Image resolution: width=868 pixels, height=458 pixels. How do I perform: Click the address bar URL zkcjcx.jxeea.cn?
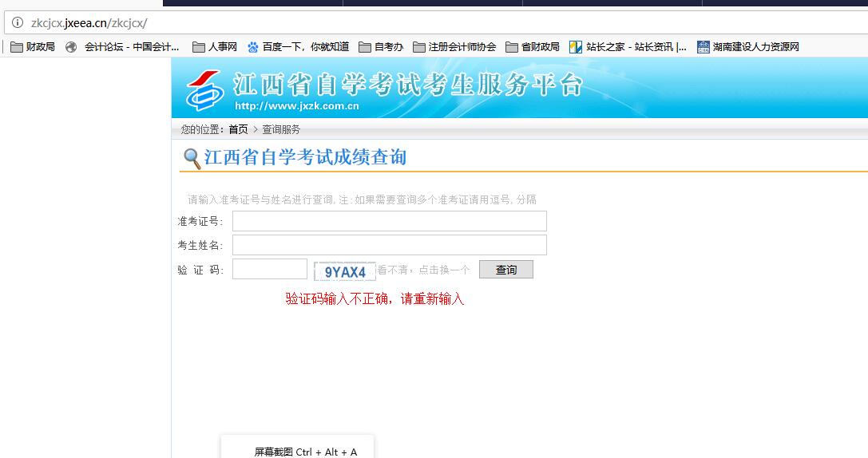click(89, 23)
